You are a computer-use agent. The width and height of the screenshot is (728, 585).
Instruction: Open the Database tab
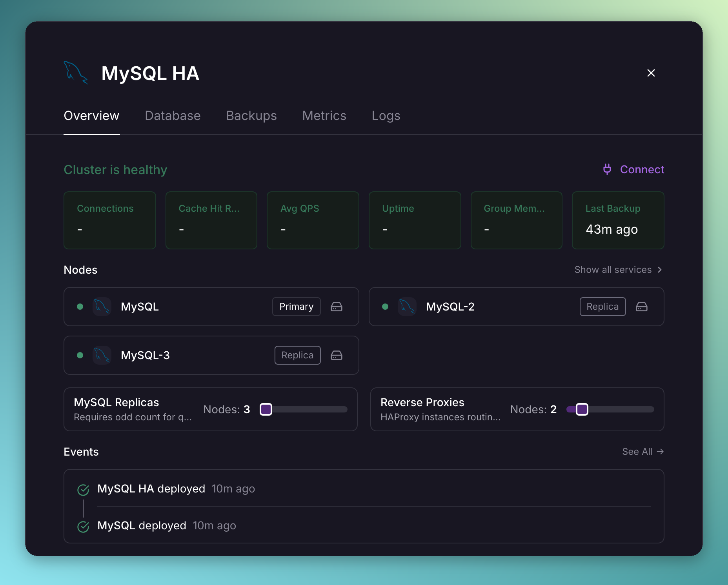[173, 116]
